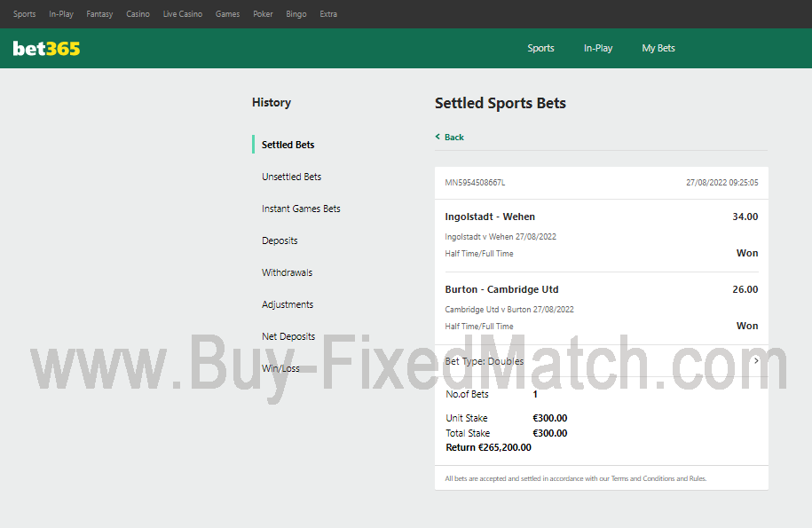Open Sports in the green header
This screenshot has height=528, width=812.
(x=540, y=48)
